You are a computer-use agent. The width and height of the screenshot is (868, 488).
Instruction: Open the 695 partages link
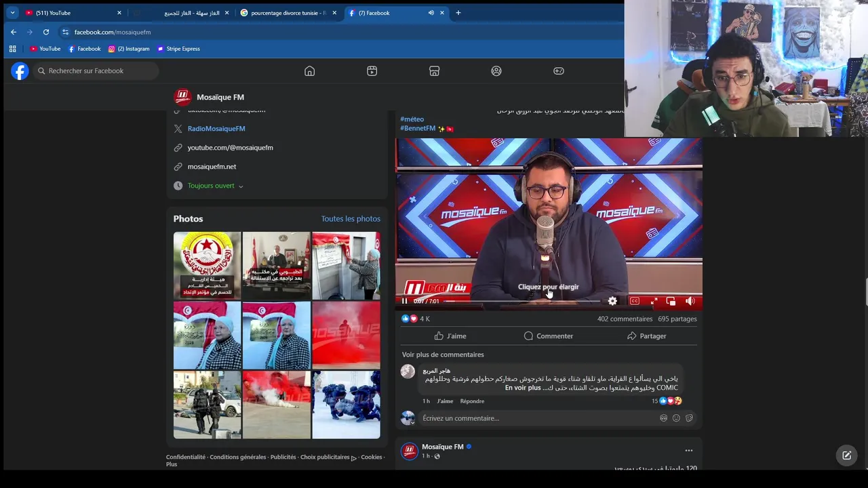[677, 319]
